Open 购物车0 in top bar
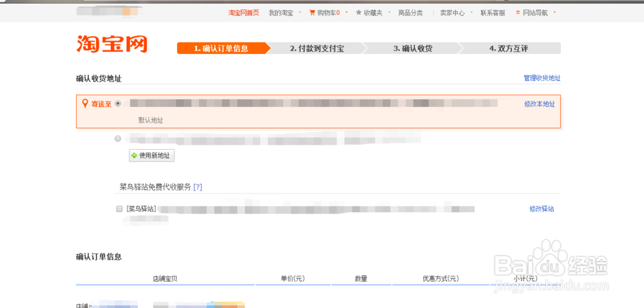The height and width of the screenshot is (308, 644). pyautogui.click(x=328, y=13)
